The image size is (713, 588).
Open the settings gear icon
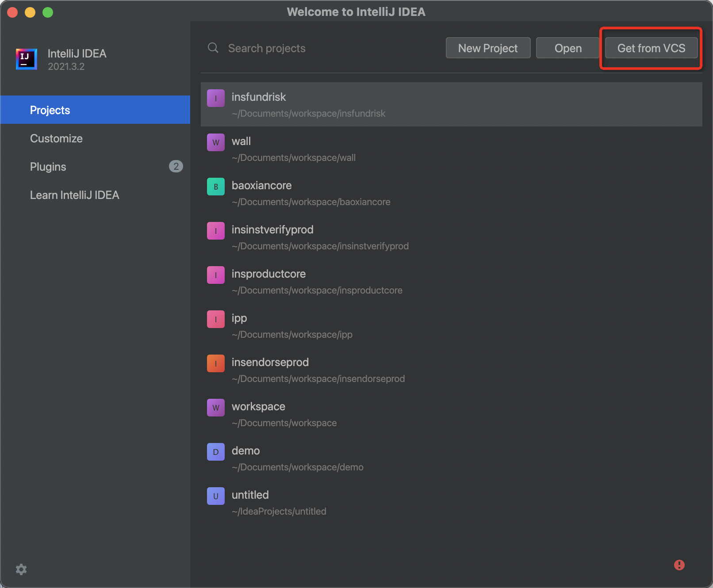[x=21, y=569]
